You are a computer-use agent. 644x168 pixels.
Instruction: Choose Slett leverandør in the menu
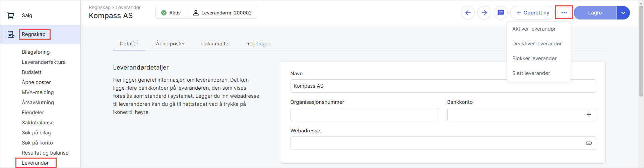pyautogui.click(x=531, y=73)
